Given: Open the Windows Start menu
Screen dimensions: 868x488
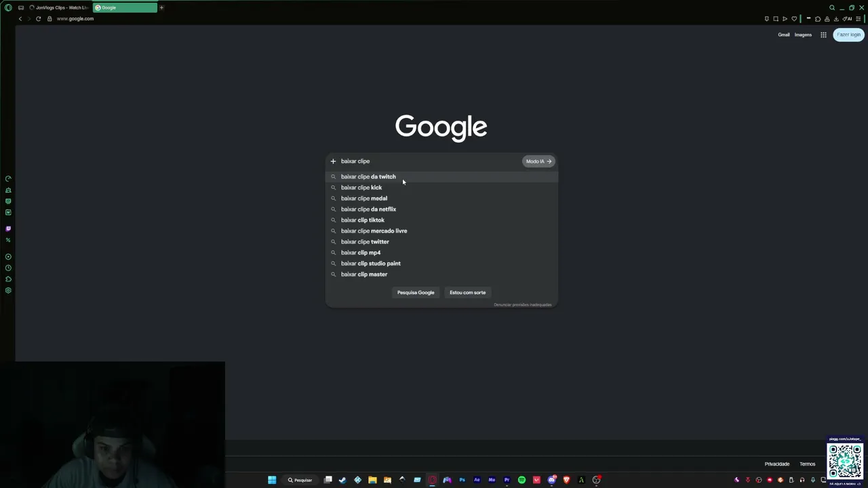Looking at the screenshot, I should coord(272,480).
